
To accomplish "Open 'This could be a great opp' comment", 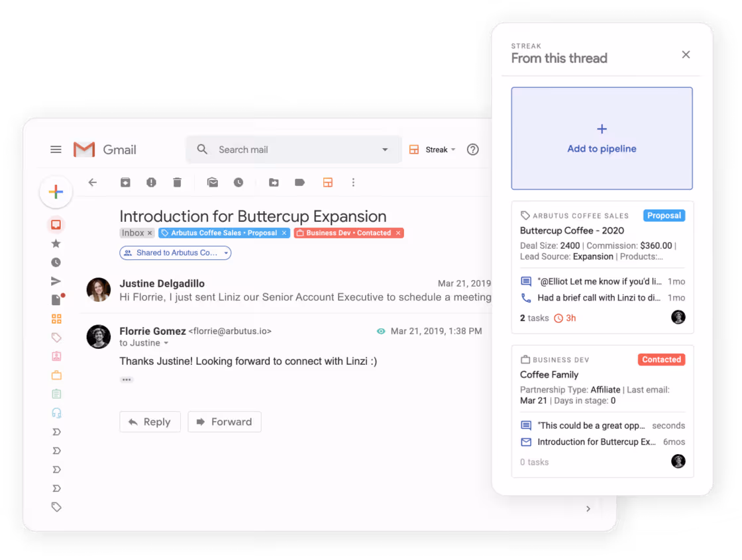I will [x=602, y=426].
